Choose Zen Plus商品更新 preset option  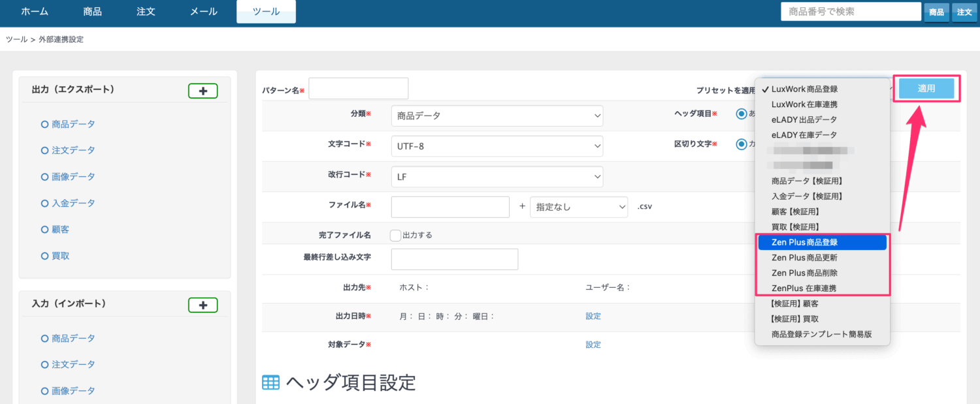click(823, 258)
